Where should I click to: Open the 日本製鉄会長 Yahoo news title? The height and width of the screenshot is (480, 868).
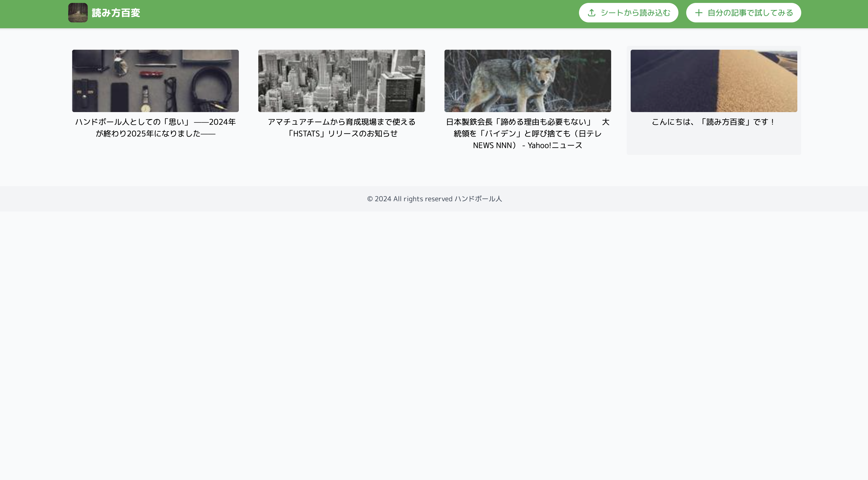pyautogui.click(x=527, y=134)
